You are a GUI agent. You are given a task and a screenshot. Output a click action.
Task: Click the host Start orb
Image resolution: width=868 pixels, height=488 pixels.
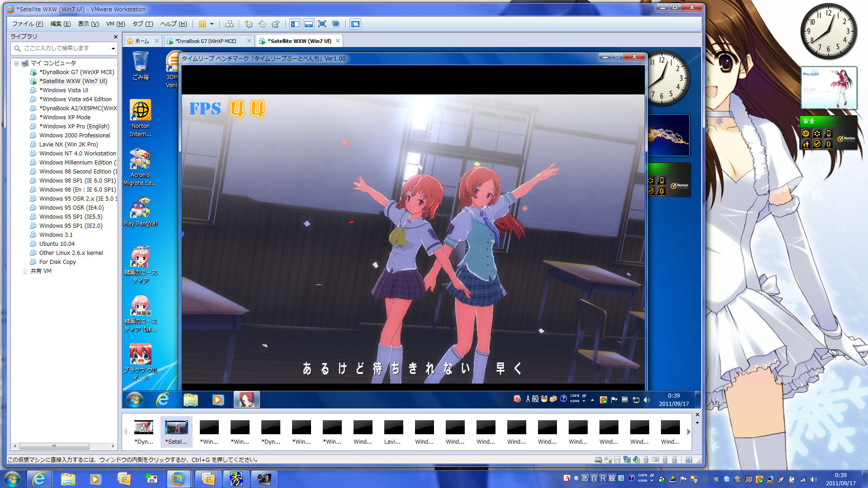click(x=11, y=479)
